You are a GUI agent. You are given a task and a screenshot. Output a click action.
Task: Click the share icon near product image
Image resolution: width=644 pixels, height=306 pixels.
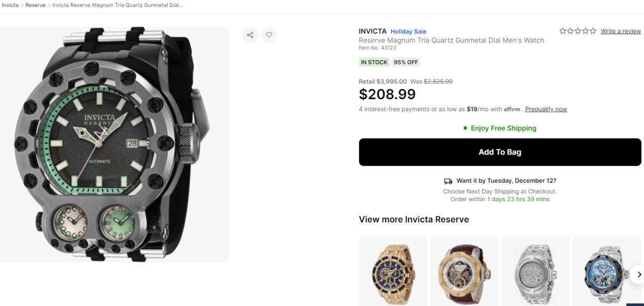coord(250,35)
